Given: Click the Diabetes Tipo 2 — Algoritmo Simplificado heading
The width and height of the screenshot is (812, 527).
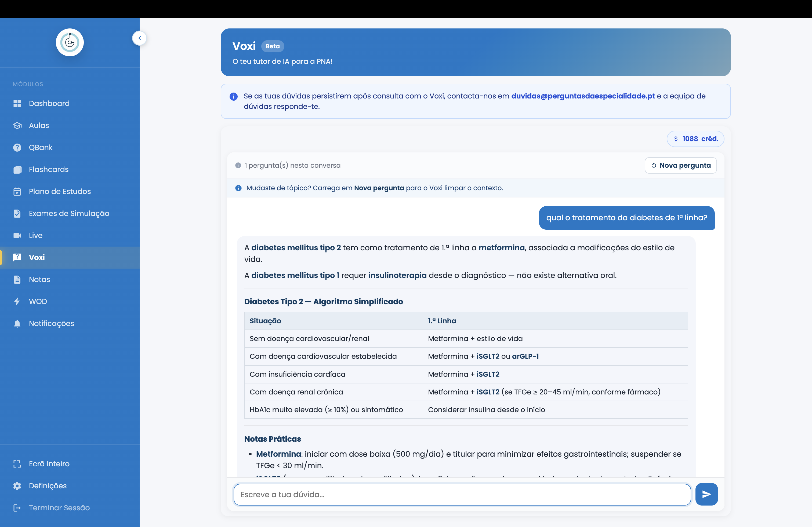Looking at the screenshot, I should click(324, 302).
